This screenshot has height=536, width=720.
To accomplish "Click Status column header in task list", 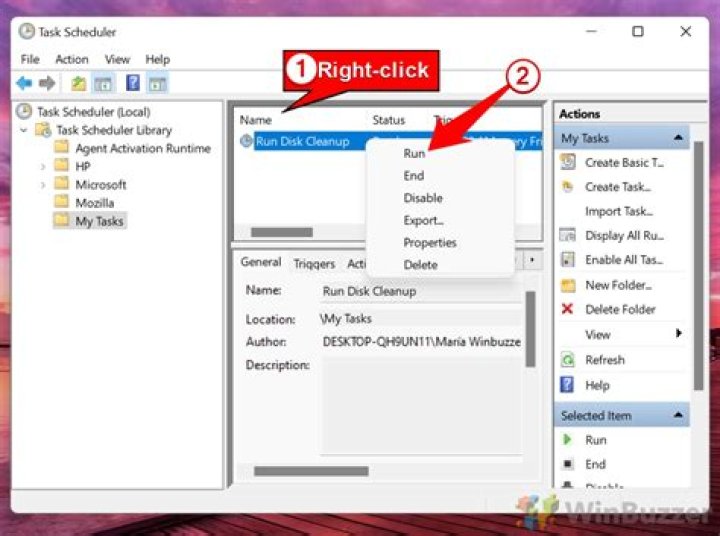I will tap(389, 120).
